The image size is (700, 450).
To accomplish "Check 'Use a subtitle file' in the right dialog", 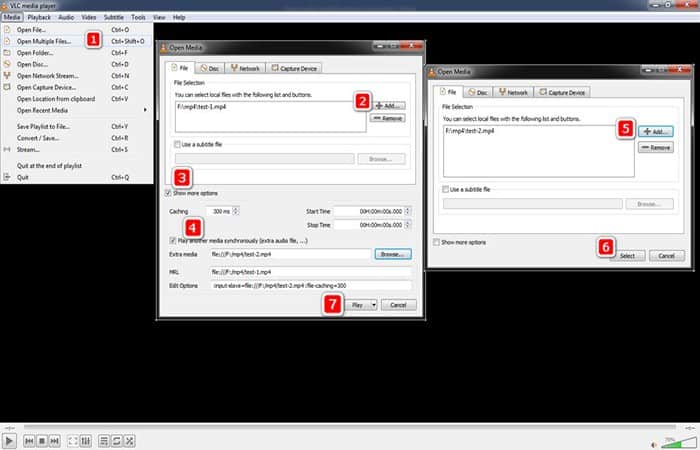I will (447, 189).
